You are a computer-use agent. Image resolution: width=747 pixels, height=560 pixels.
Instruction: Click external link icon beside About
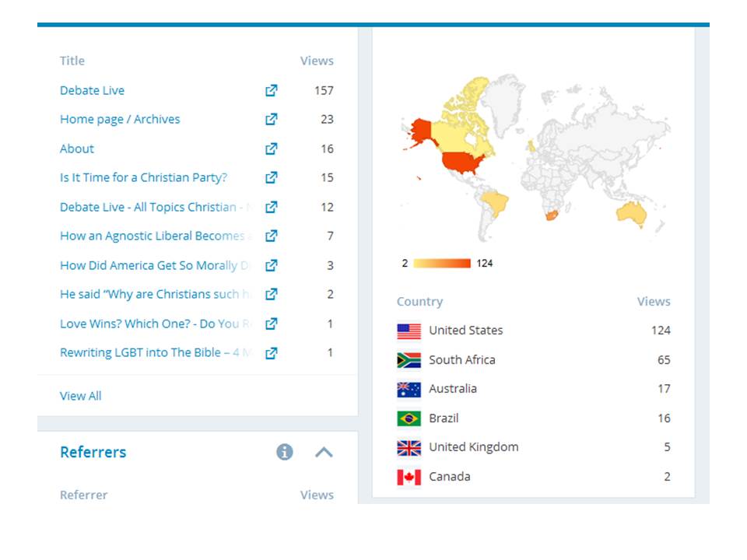pyautogui.click(x=271, y=149)
